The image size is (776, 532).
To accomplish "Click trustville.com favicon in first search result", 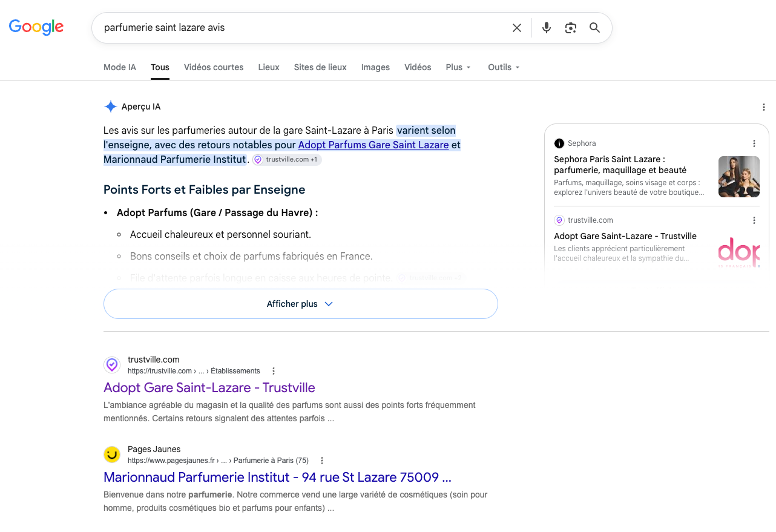I will (112, 365).
